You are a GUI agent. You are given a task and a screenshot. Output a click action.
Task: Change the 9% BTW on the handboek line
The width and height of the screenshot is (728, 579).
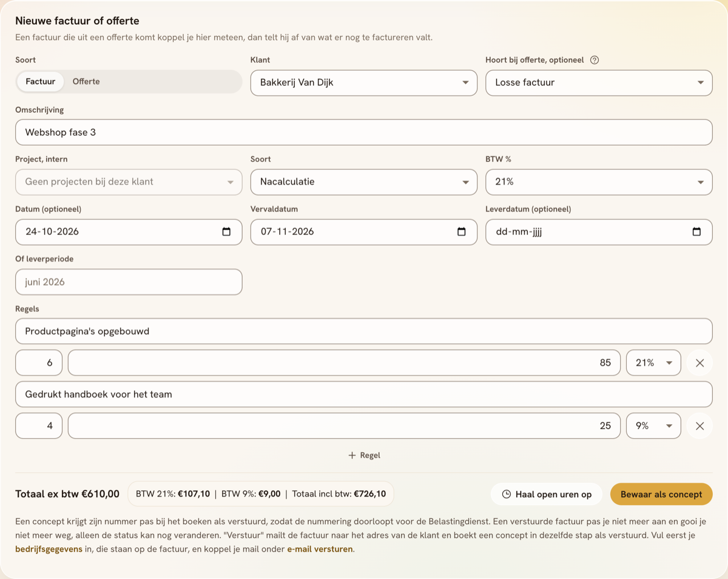pos(653,426)
